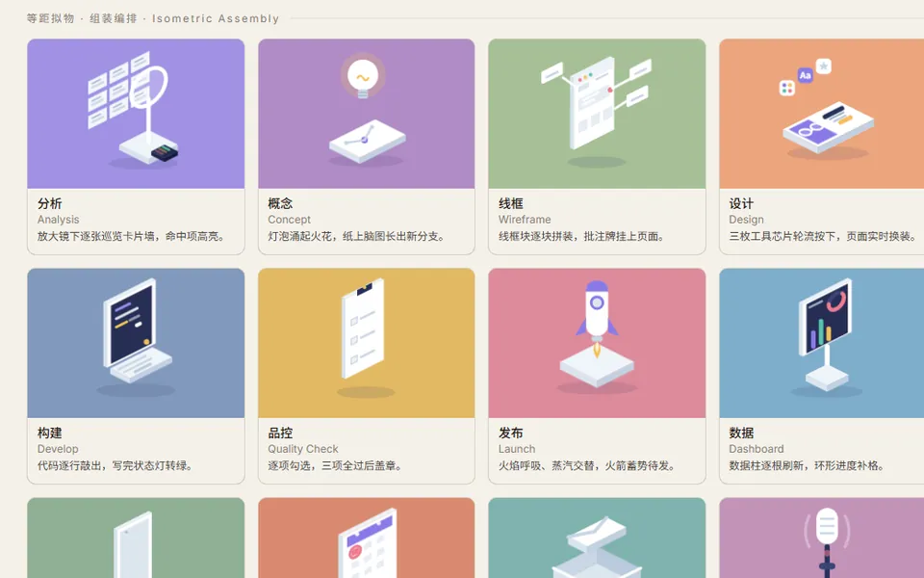The image size is (924, 578).
Task: Click the "Launch" subtitle
Action: pos(517,449)
